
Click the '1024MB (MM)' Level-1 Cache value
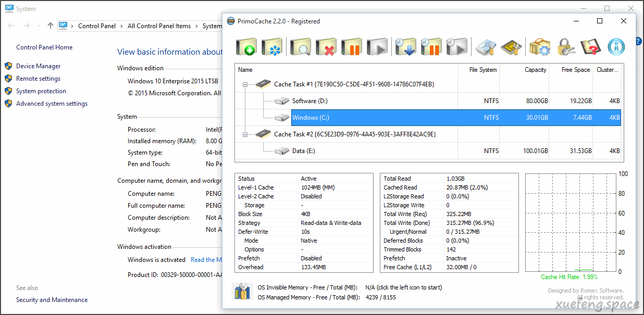coord(317,187)
